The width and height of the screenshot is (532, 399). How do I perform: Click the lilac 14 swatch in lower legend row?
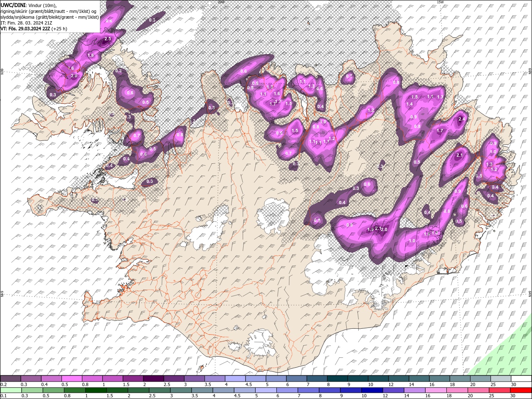tap(415, 390)
